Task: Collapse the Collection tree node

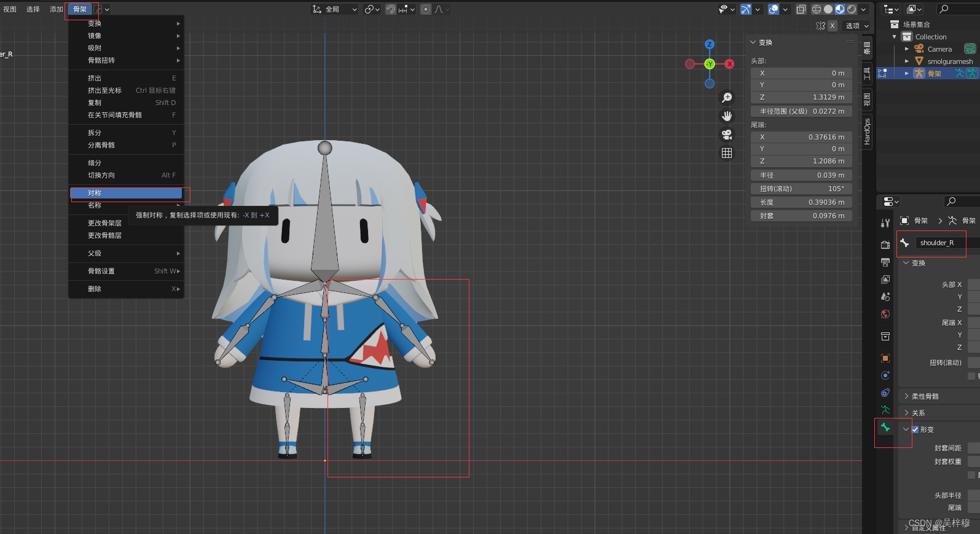Action: tap(895, 37)
